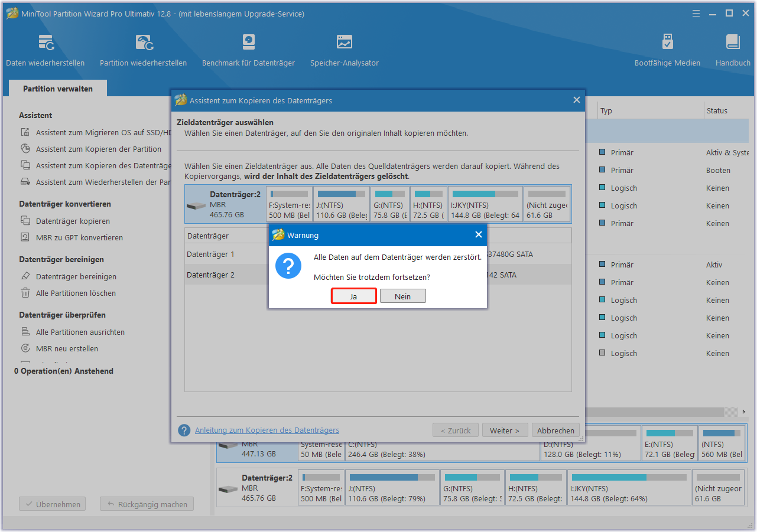757x532 pixels.
Task: Click the MBR zu GPT konvertieren icon
Action: tap(25, 237)
